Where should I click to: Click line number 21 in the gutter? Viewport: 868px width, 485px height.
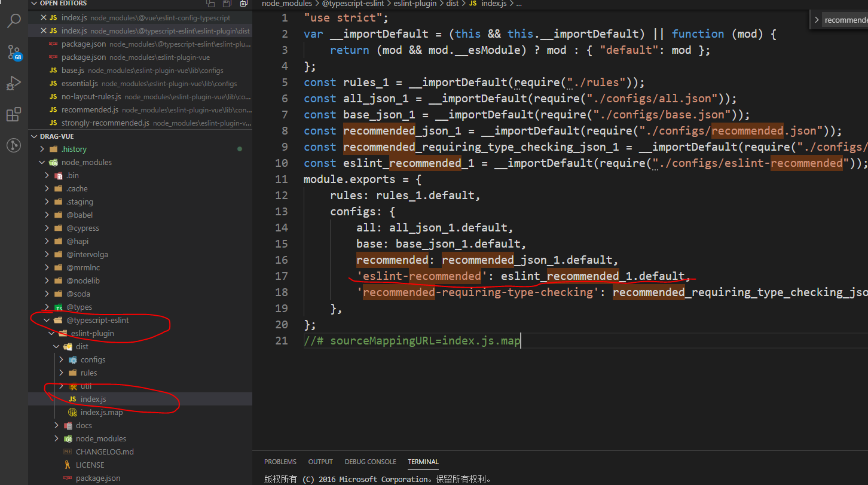[x=281, y=341]
